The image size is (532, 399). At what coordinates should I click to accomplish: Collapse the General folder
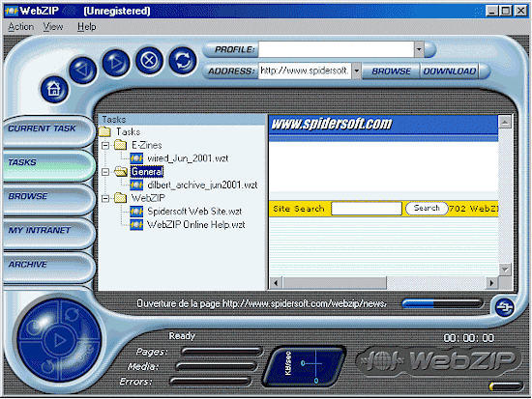click(105, 172)
